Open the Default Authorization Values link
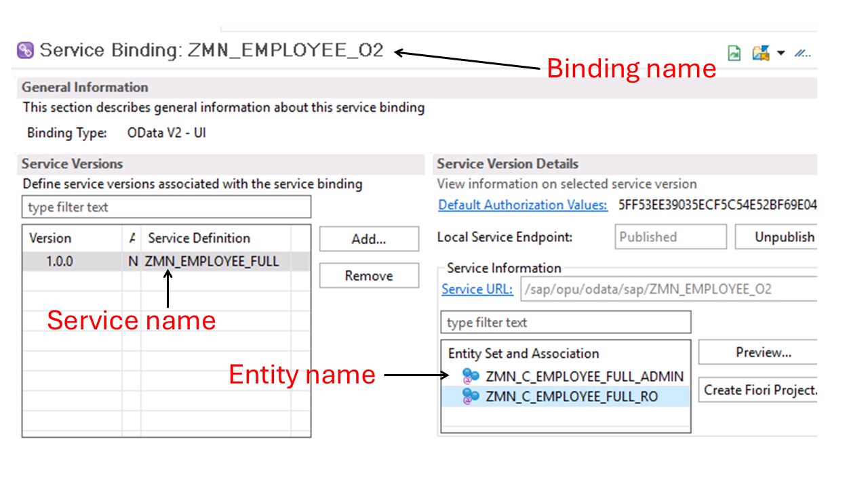868x488 pixels. pyautogui.click(x=522, y=205)
